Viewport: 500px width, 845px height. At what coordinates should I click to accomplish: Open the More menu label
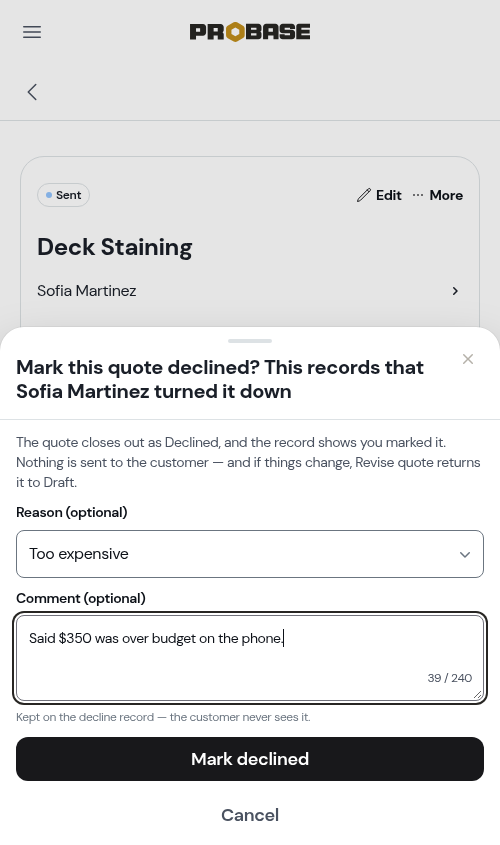point(446,195)
